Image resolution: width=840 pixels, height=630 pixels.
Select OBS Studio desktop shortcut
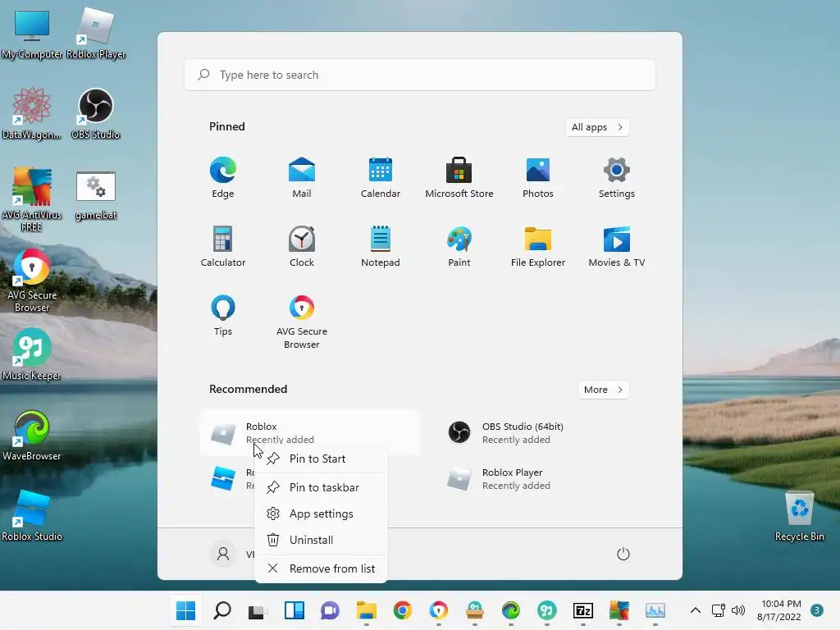[96, 114]
